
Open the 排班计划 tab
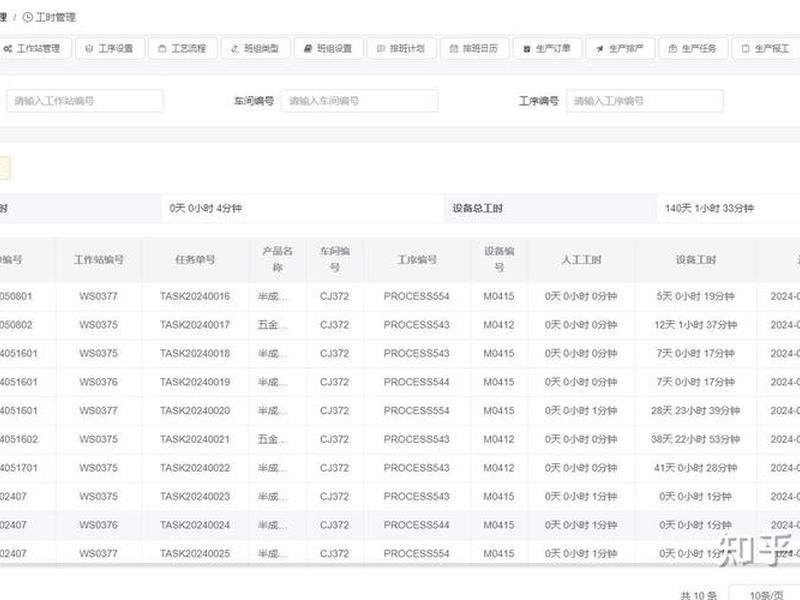pos(402,48)
